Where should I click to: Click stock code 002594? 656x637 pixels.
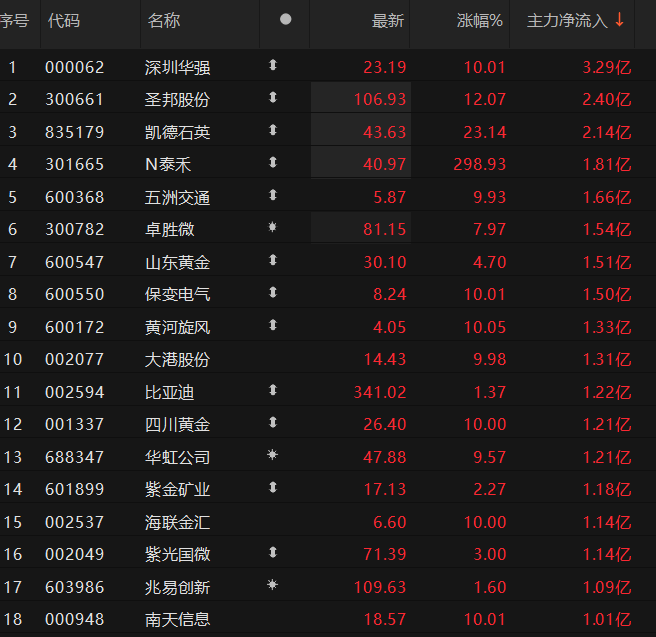74,392
